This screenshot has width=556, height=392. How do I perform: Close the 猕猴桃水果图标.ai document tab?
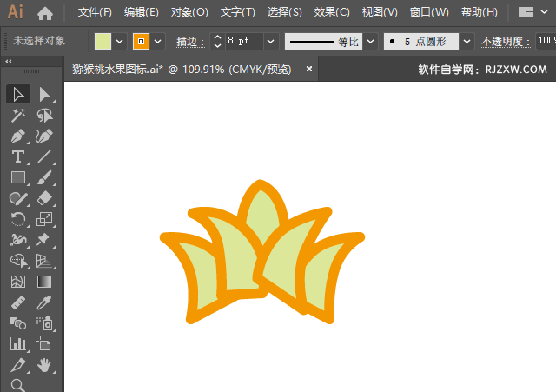point(309,69)
